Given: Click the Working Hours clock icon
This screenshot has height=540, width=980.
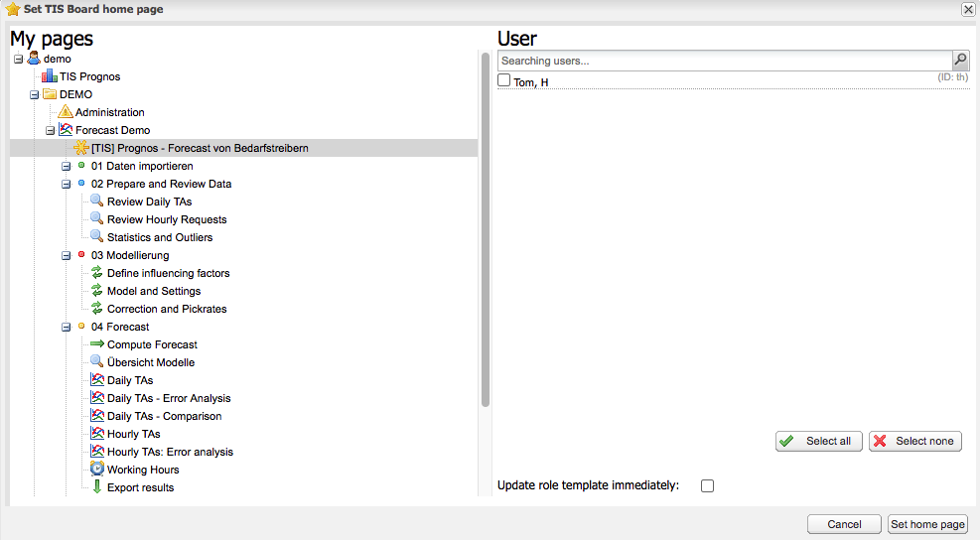Looking at the screenshot, I should (x=97, y=469).
